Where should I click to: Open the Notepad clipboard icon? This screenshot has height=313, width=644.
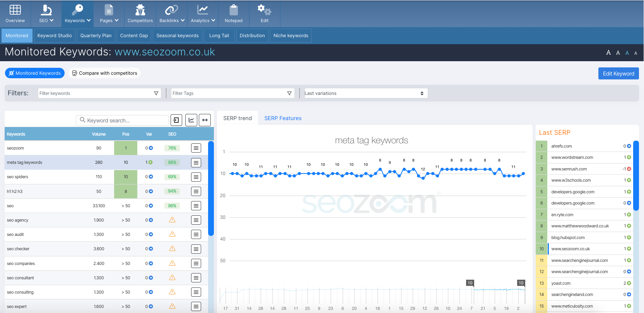tap(234, 14)
